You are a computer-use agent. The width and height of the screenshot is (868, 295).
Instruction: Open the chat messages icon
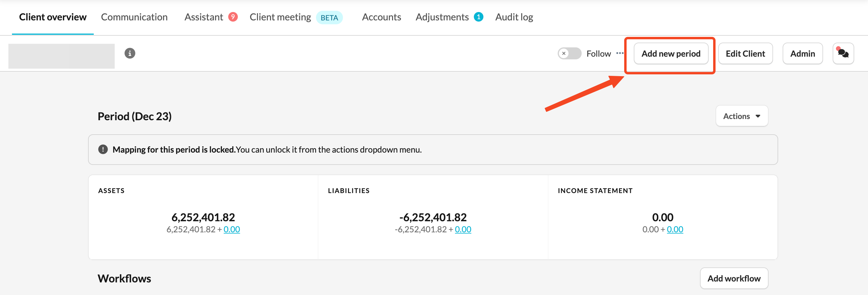tap(843, 53)
